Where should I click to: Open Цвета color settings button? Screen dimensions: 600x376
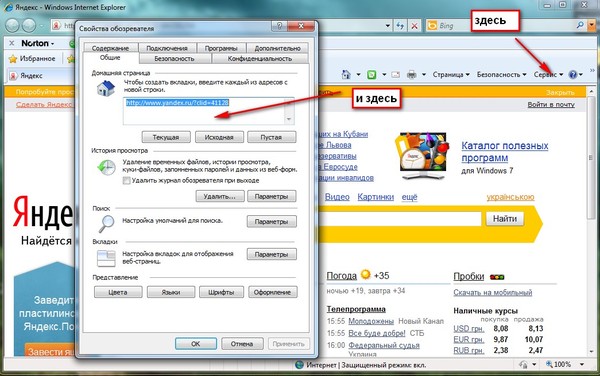[118, 292]
